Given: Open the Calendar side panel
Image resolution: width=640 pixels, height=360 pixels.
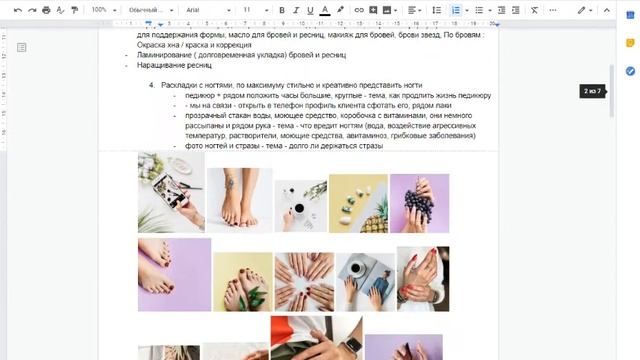Looking at the screenshot, I should point(630,15).
